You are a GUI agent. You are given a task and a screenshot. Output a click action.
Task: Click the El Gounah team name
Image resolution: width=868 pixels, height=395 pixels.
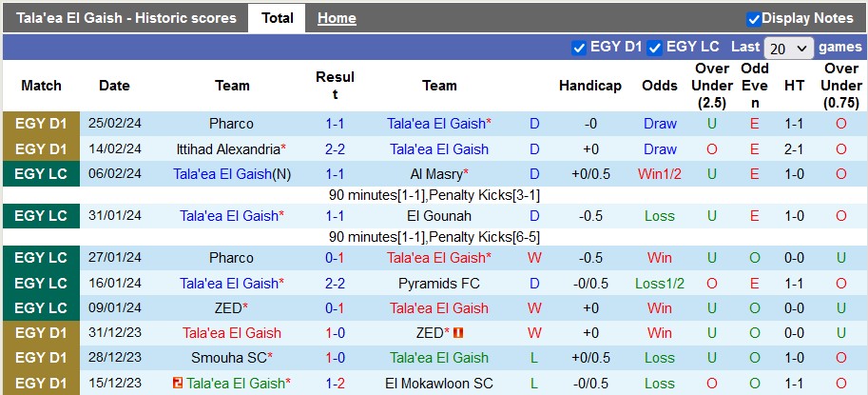point(439,216)
